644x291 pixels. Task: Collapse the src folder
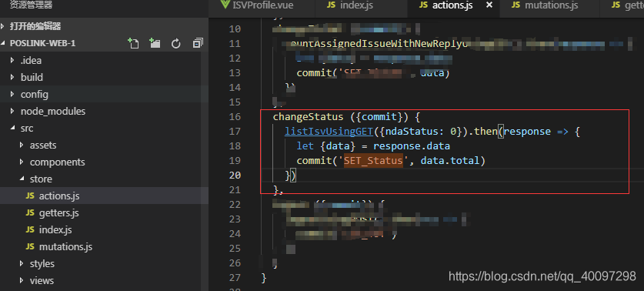27,129
